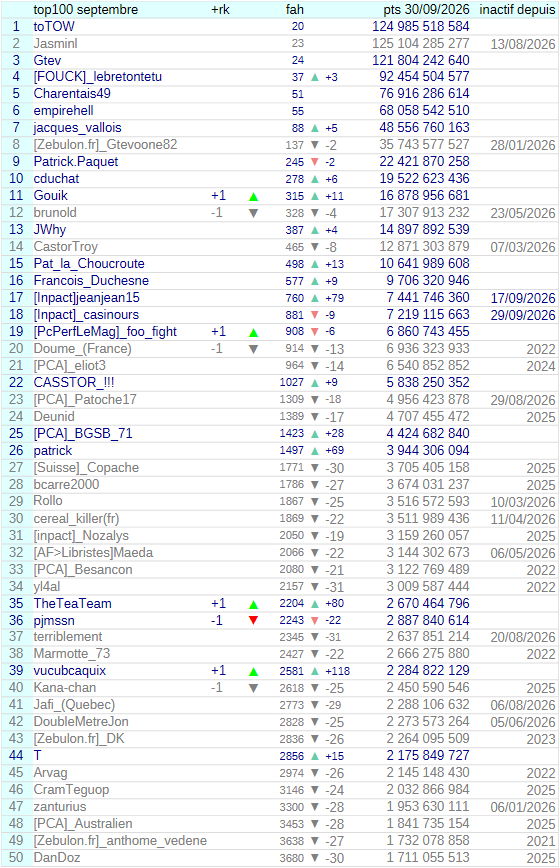Screen dimensions: 560x868
Task: Click grey rank down arrow on Kana-chan row
Action: coord(253,689)
